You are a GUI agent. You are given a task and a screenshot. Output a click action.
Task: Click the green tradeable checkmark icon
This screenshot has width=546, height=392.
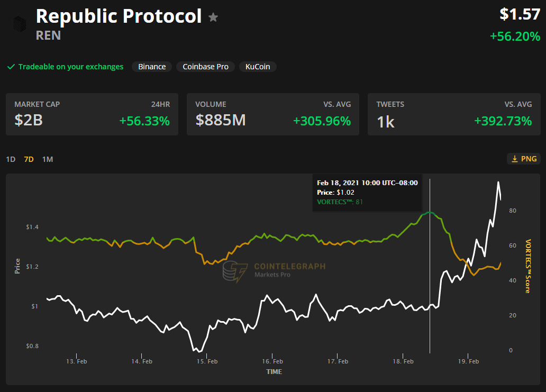[x=11, y=67]
